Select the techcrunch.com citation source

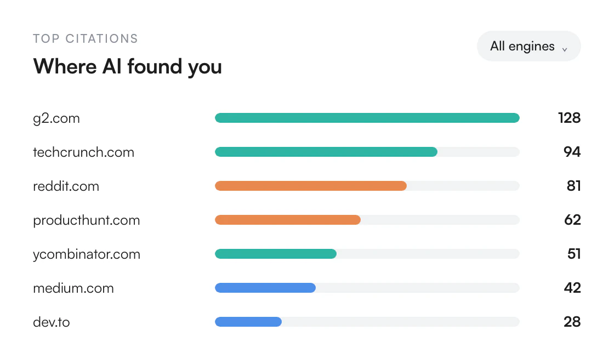[83, 152]
